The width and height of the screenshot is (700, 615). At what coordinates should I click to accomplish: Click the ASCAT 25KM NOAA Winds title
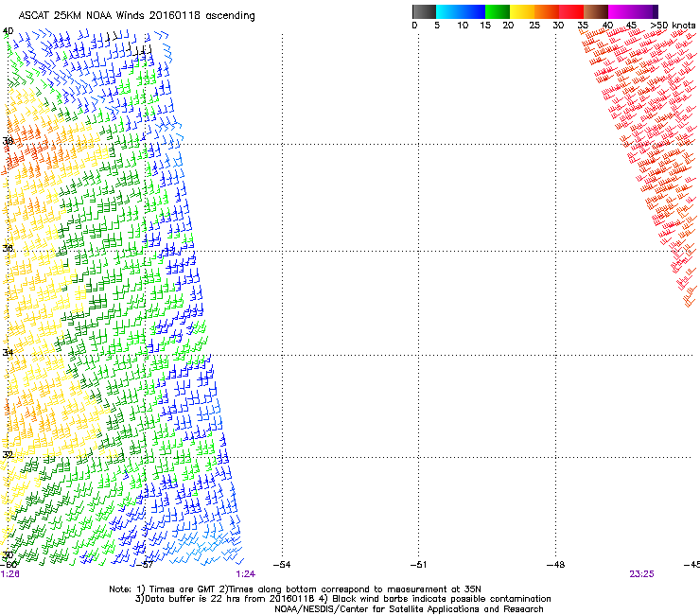pos(136,16)
